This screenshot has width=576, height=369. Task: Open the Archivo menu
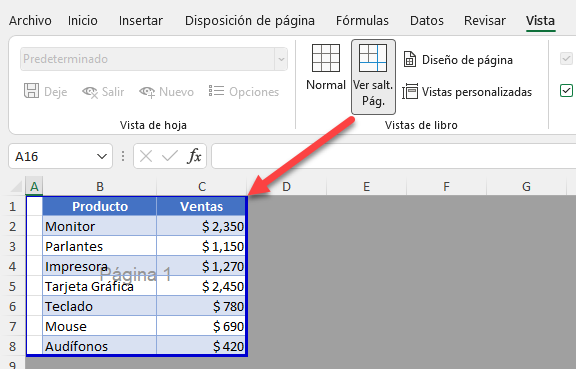[x=30, y=21]
